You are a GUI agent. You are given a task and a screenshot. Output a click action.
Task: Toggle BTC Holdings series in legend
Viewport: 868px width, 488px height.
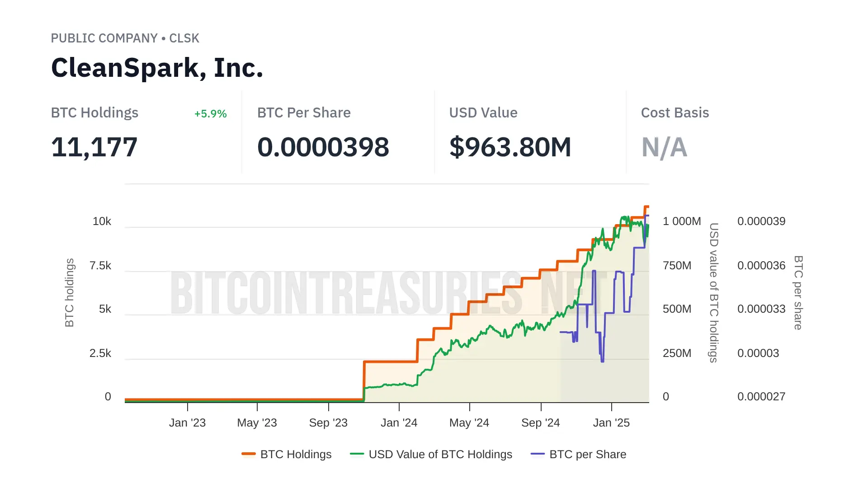[296, 454]
